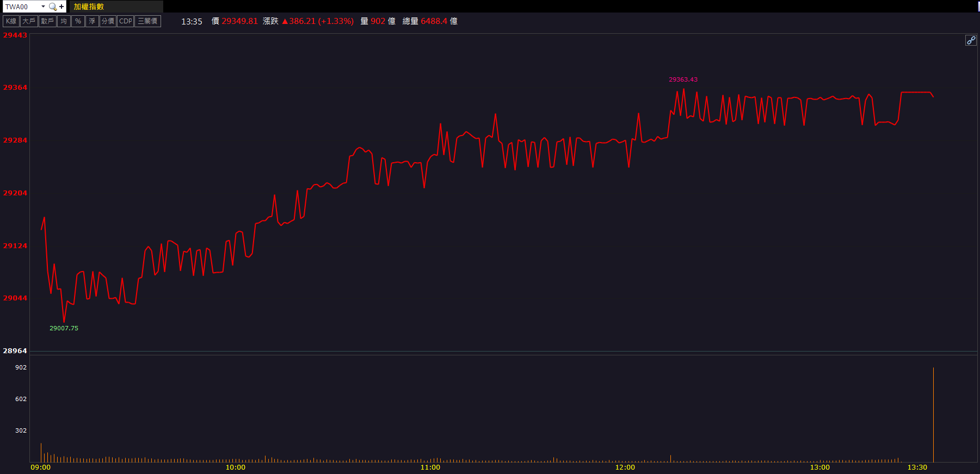The width and height of the screenshot is (980, 474).
Task: Click the TWA00 symbol input field
Action: tap(21, 7)
